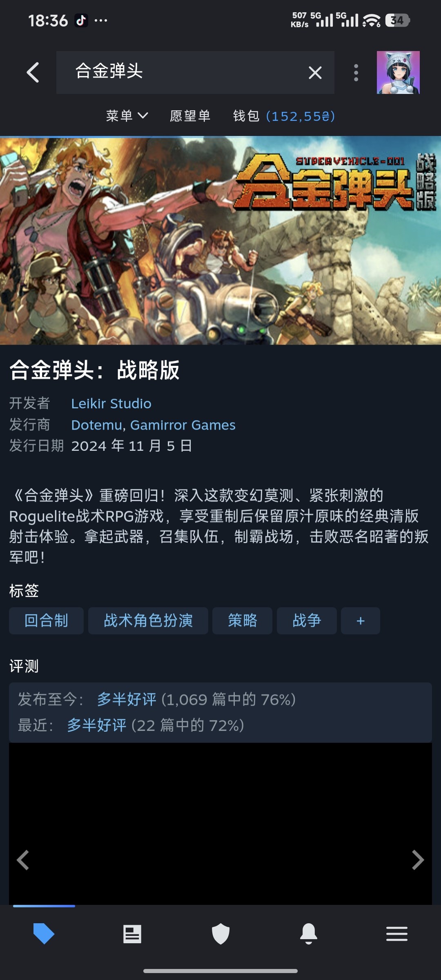Open 钱包 wallet balance link
Screen dimensions: 441x980
284,116
